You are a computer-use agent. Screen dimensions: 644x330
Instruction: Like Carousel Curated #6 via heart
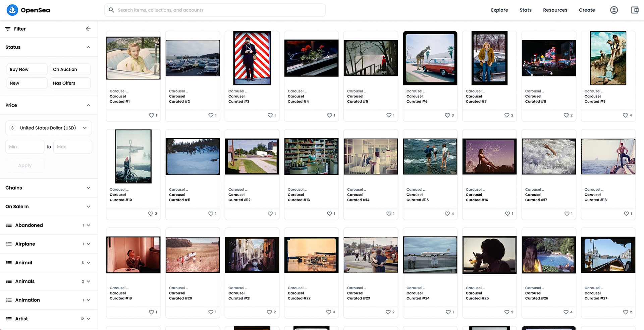(x=447, y=115)
